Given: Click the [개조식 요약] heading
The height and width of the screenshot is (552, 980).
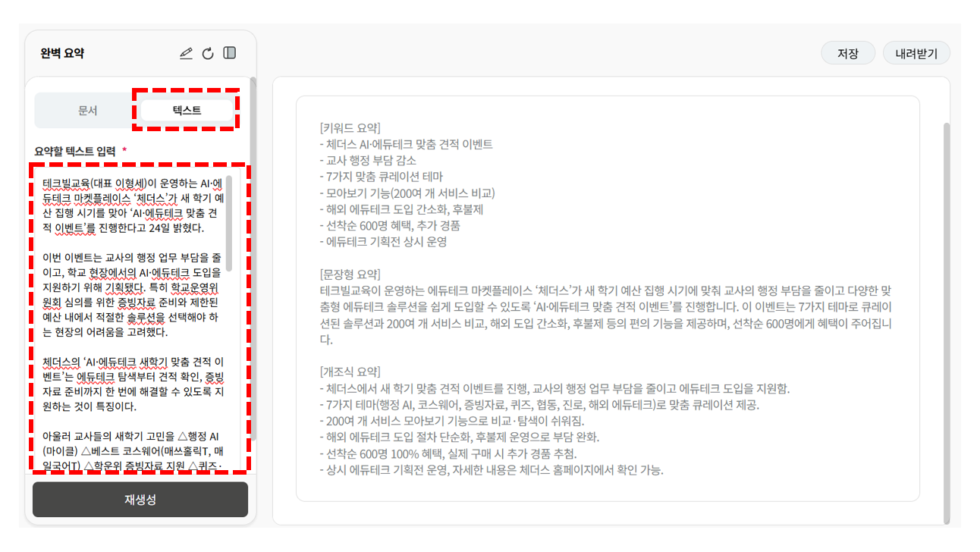Looking at the screenshot, I should (x=350, y=372).
